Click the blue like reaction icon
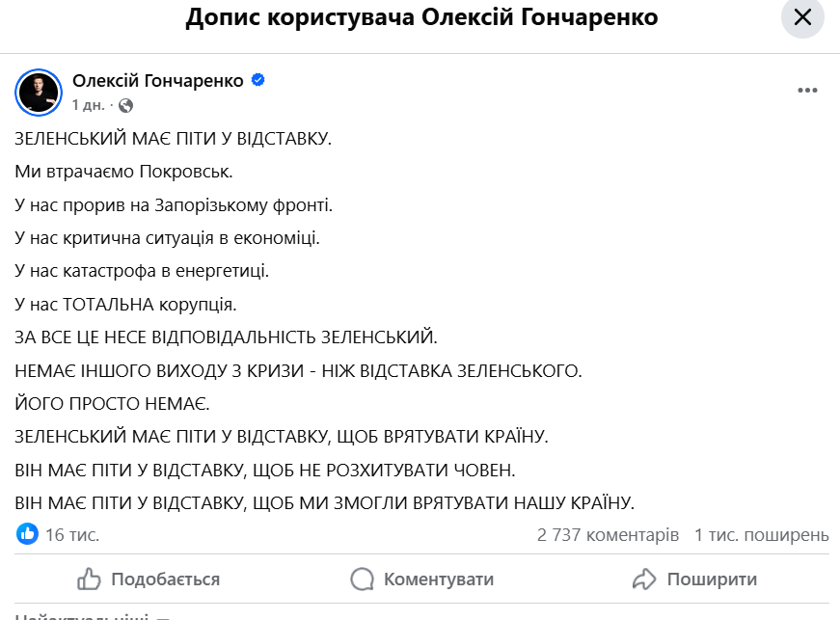840x620 pixels. coord(27,533)
